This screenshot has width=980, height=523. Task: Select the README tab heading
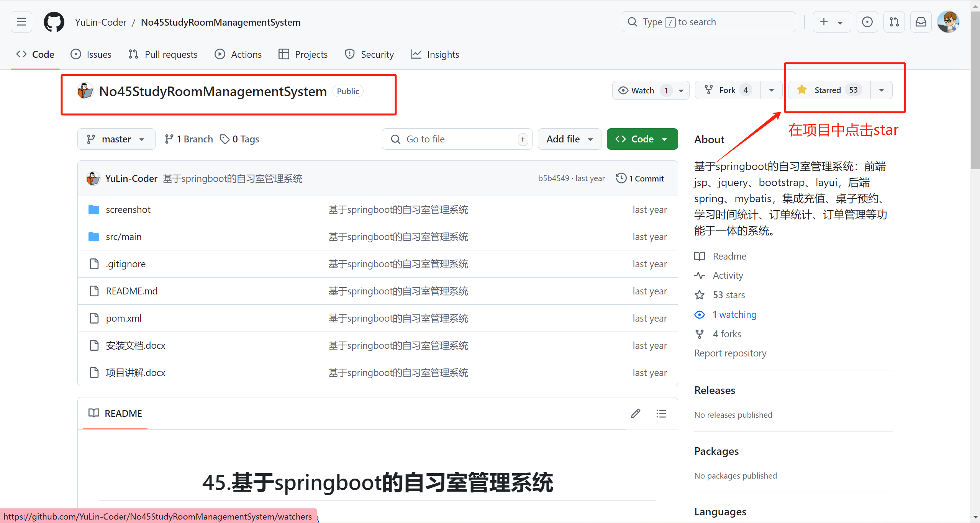coord(115,413)
